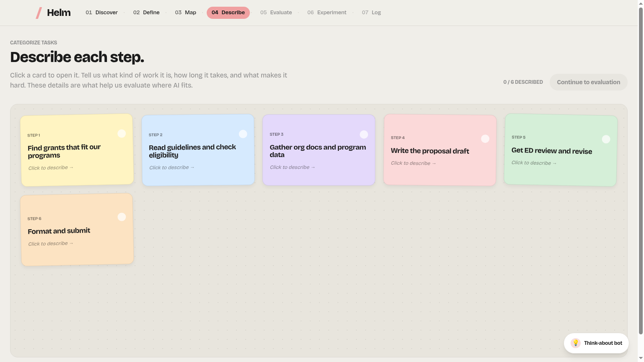This screenshot has height=362, width=644.
Task: Click 'Click to describe' under Step 2
Action: pos(172,168)
